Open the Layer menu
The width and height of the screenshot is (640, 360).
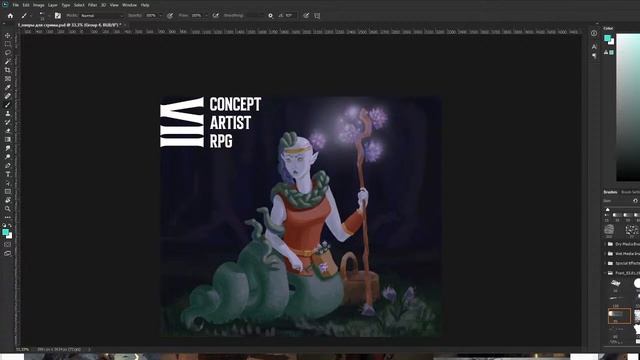tap(53, 5)
